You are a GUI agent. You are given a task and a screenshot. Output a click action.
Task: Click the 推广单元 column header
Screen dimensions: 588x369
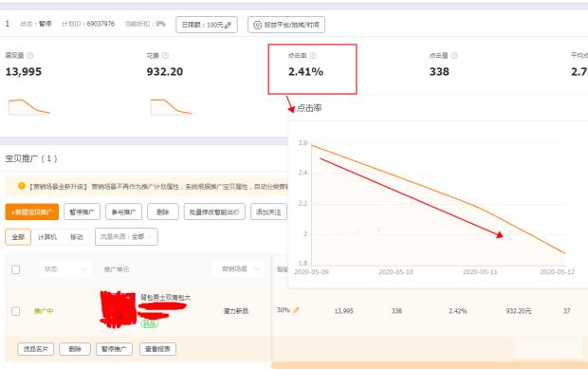(x=117, y=269)
